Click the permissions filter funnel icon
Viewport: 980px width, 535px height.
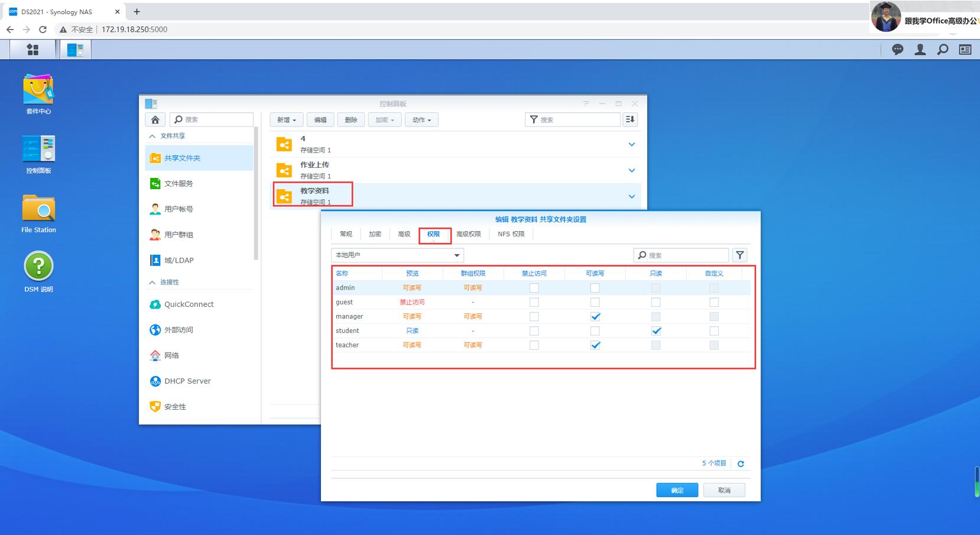coord(739,255)
